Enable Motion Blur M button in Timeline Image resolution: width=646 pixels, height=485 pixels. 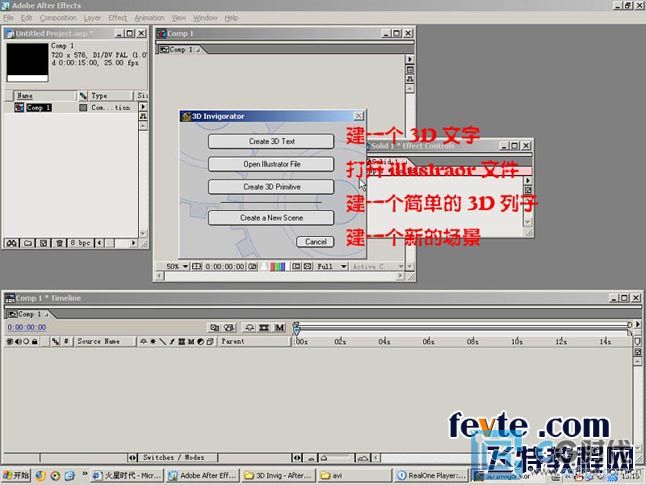point(280,328)
